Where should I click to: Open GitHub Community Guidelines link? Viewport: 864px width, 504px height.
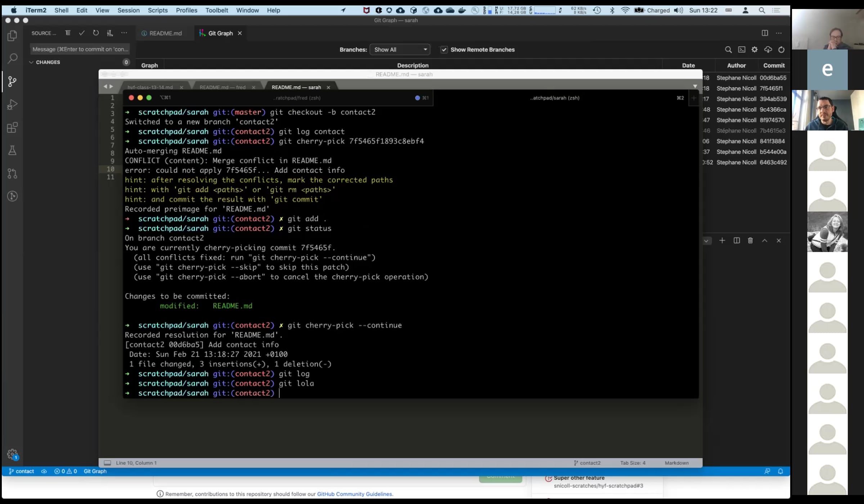pyautogui.click(x=354, y=494)
